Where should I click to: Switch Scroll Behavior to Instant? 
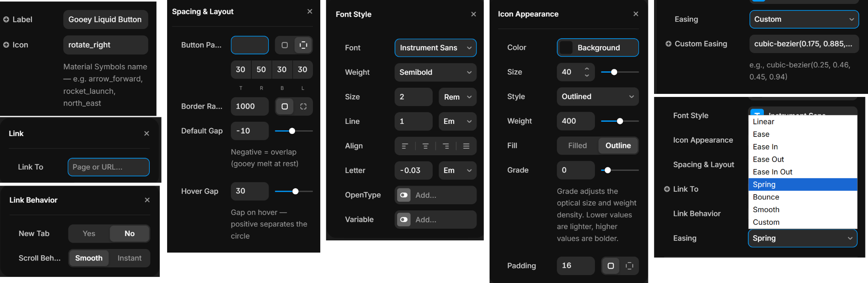click(x=129, y=258)
